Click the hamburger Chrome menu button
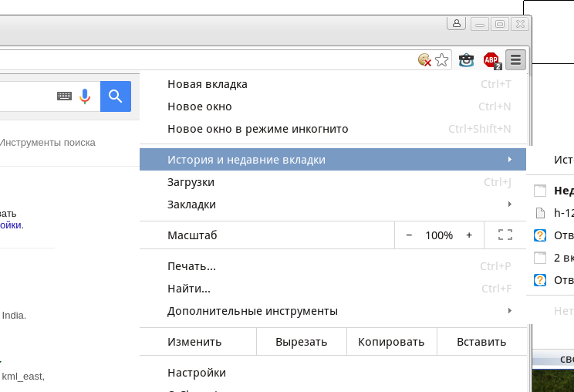The image size is (574, 392). pyautogui.click(x=516, y=59)
